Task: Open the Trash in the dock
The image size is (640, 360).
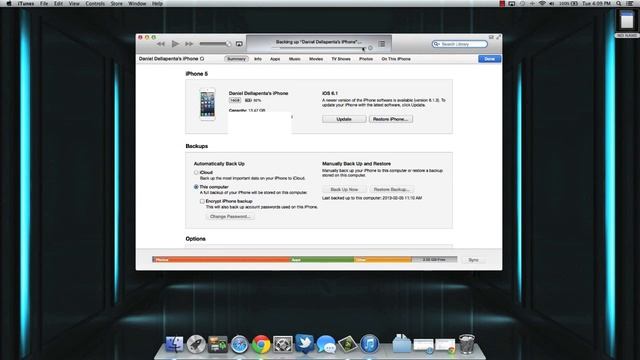Action: (467, 344)
